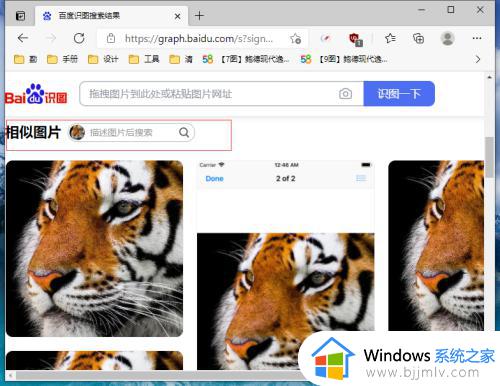Open the first bookmarks folder
The height and width of the screenshot is (386, 500).
25,59
